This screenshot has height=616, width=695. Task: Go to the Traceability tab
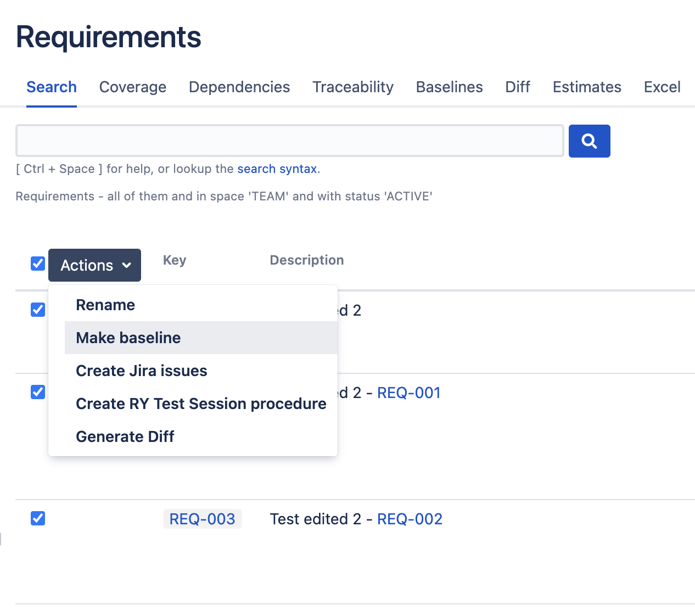pyautogui.click(x=353, y=87)
